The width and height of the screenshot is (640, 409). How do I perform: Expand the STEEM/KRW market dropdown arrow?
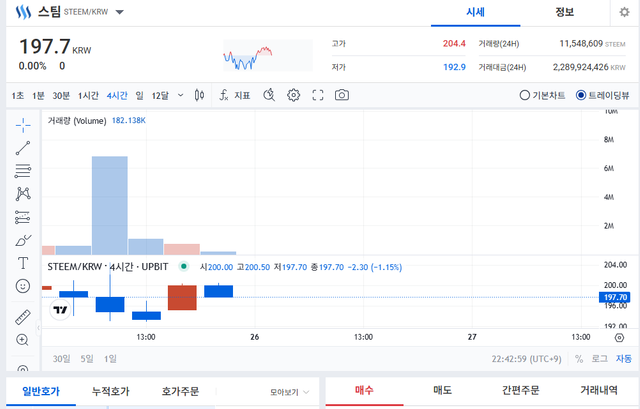pyautogui.click(x=120, y=12)
